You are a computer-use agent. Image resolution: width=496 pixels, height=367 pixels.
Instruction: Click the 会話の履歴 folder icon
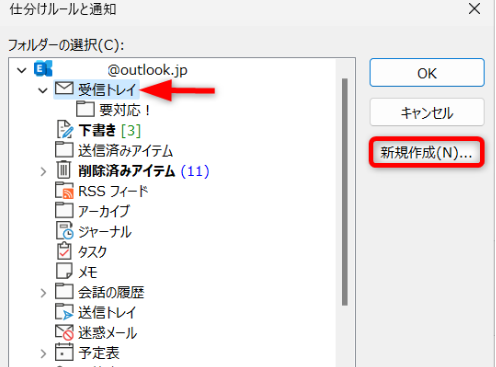pyautogui.click(x=64, y=292)
